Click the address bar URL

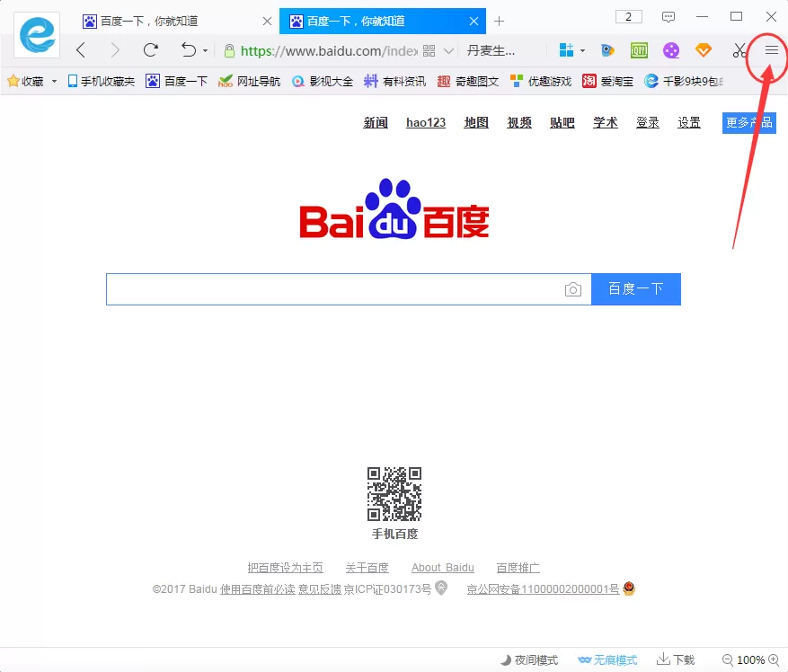(x=329, y=51)
